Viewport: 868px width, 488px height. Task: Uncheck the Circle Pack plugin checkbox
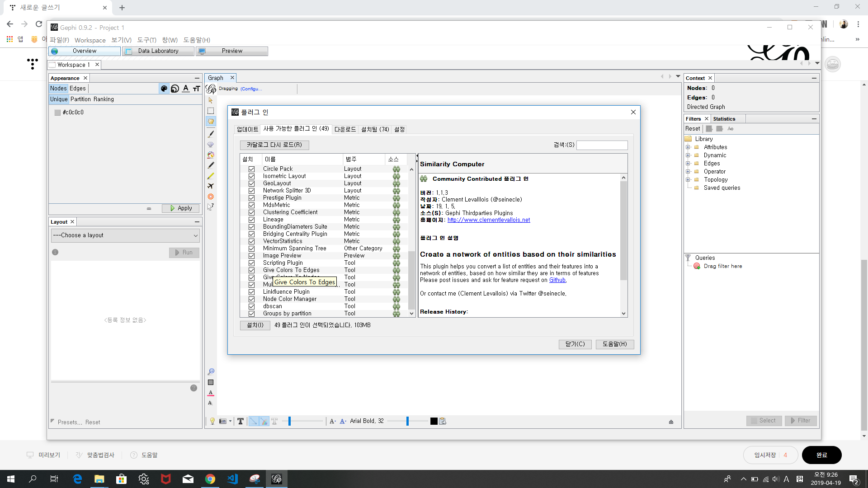click(x=251, y=169)
